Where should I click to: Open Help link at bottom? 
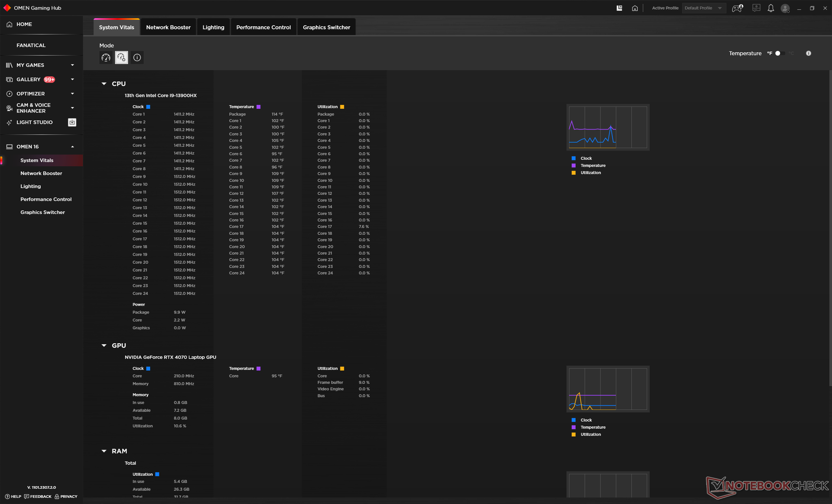click(13, 497)
